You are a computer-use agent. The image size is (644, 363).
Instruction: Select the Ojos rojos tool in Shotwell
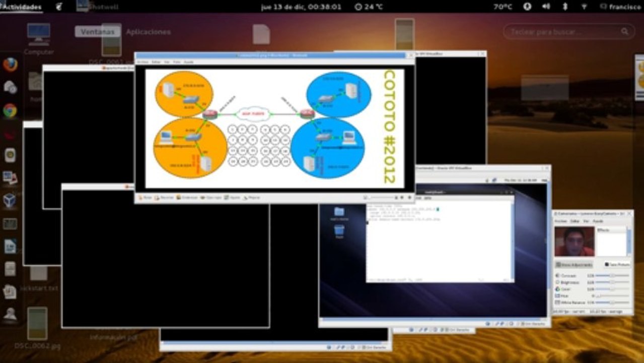[210, 198]
